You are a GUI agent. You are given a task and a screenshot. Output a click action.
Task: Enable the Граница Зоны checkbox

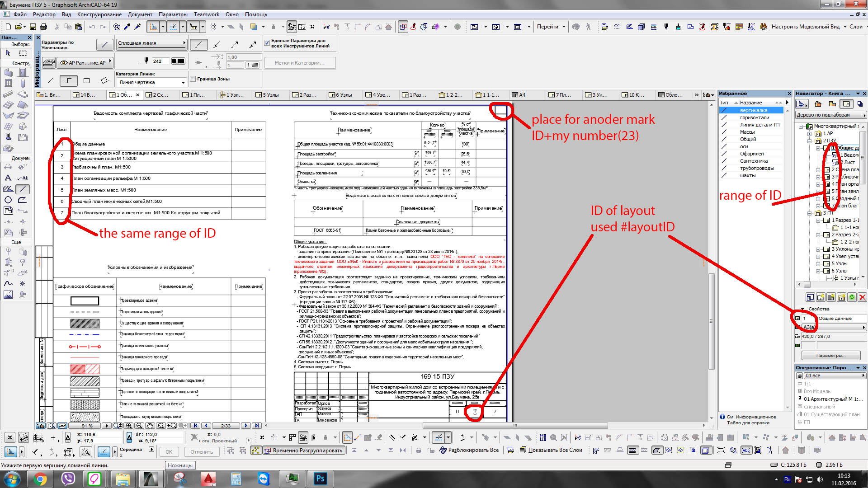point(193,79)
